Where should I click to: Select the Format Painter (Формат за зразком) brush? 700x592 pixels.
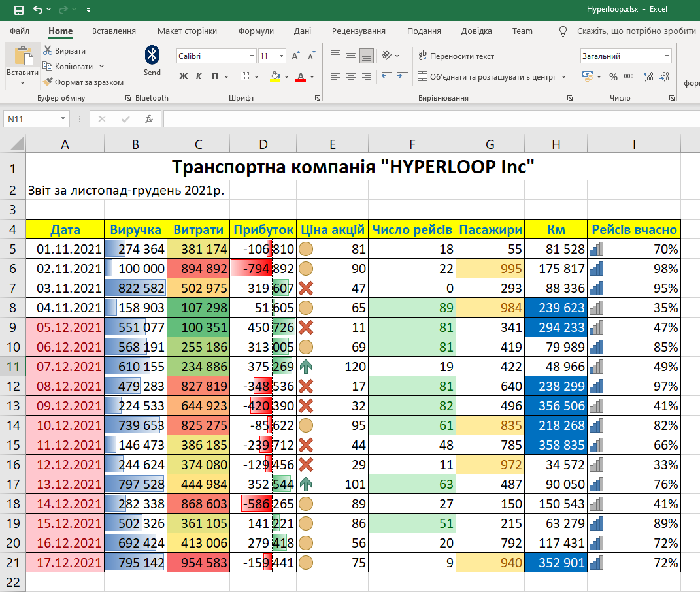48,82
